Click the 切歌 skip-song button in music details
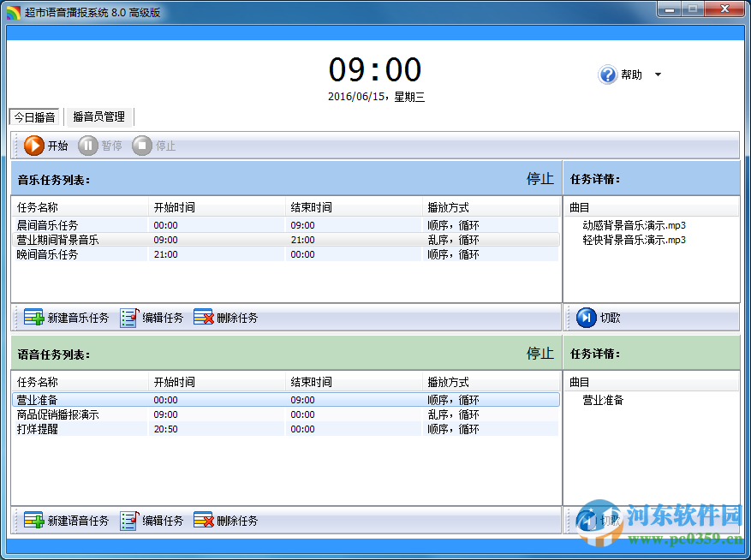This screenshot has height=560, width=751. (599, 318)
